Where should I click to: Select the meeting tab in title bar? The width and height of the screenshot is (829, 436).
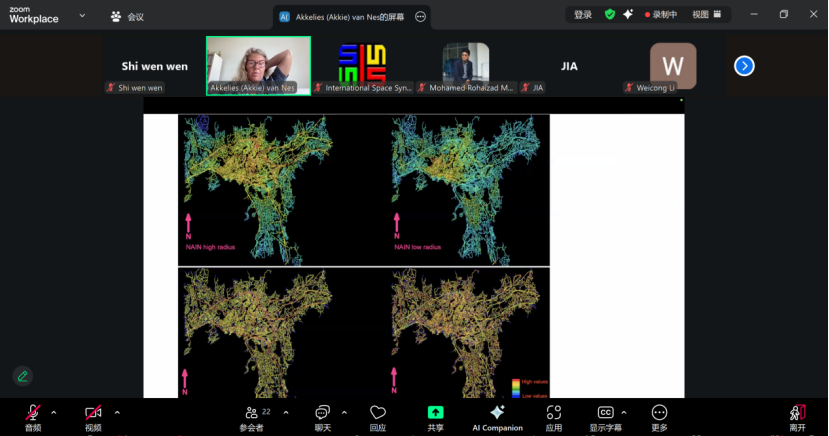[x=127, y=17]
